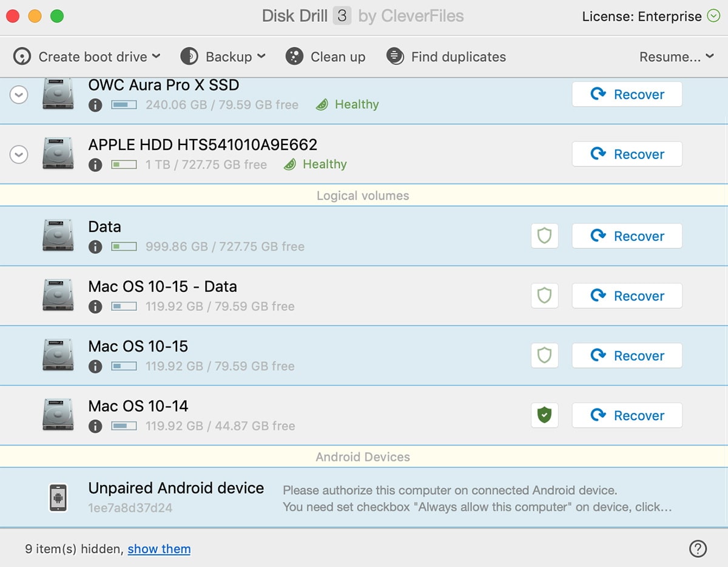This screenshot has width=728, height=567.
Task: Recover the Data volume
Action: (x=627, y=236)
